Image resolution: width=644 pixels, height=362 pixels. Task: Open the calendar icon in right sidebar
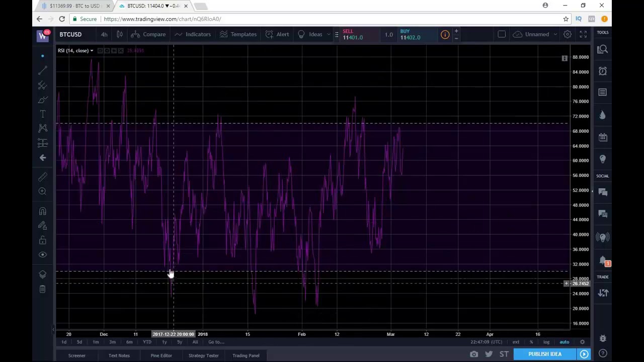click(x=603, y=137)
